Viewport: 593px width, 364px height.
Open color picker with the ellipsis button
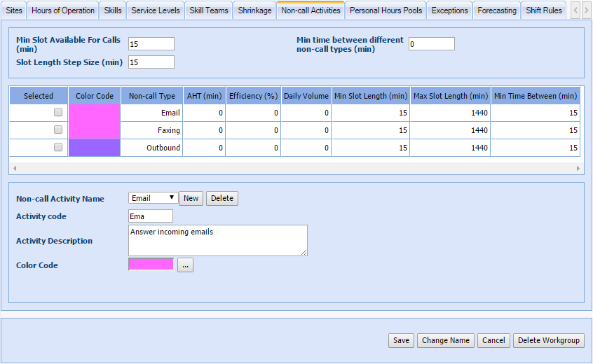185,265
